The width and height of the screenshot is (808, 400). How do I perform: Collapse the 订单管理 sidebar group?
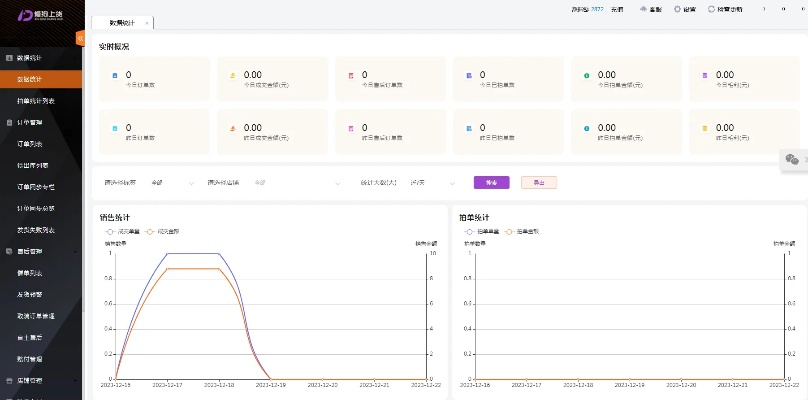pos(41,123)
